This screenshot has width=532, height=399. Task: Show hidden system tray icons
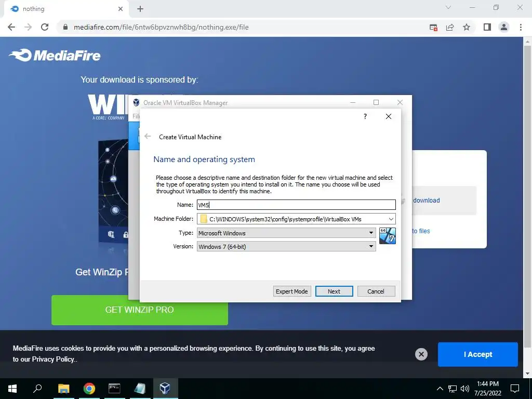pos(440,389)
